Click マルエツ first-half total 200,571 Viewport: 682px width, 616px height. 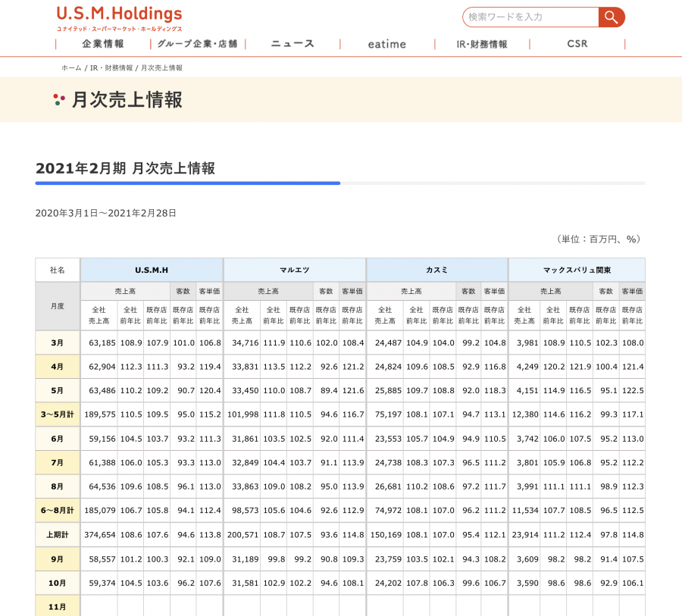[x=243, y=535]
